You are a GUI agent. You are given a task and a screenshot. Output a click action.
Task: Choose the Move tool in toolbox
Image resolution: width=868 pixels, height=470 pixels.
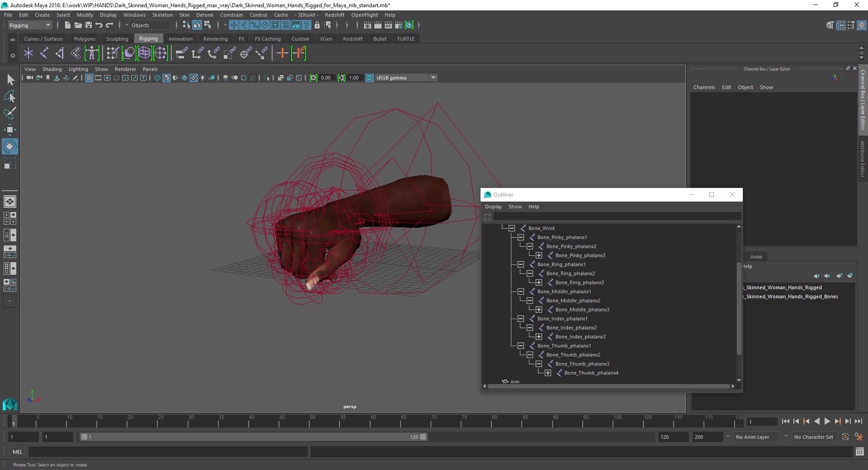tap(10, 130)
